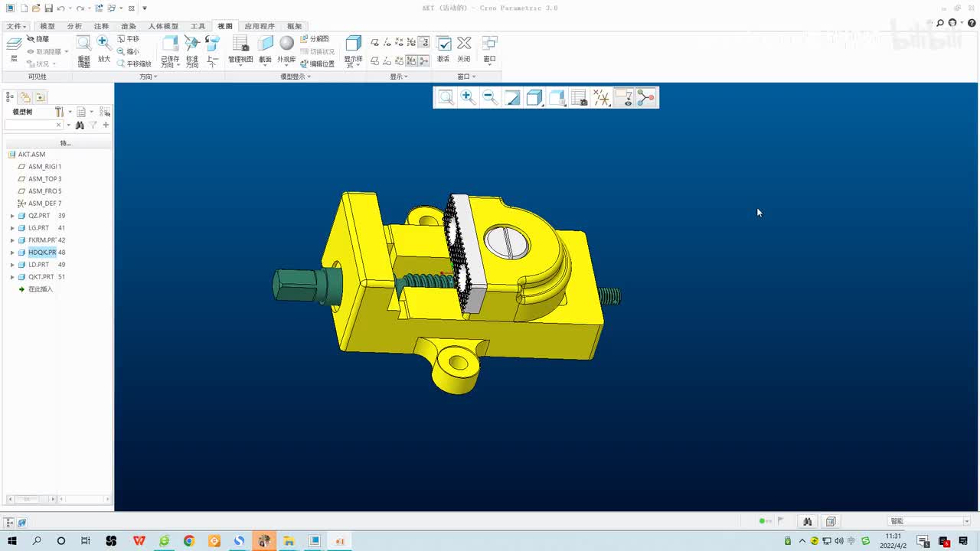Expand the 模型显示 (Model Display) group menu

click(x=296, y=77)
